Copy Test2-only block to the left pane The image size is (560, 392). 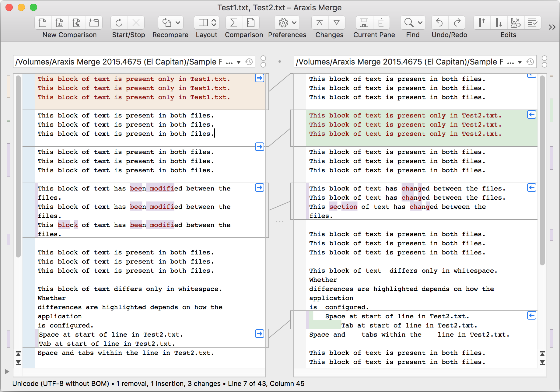pos(531,115)
